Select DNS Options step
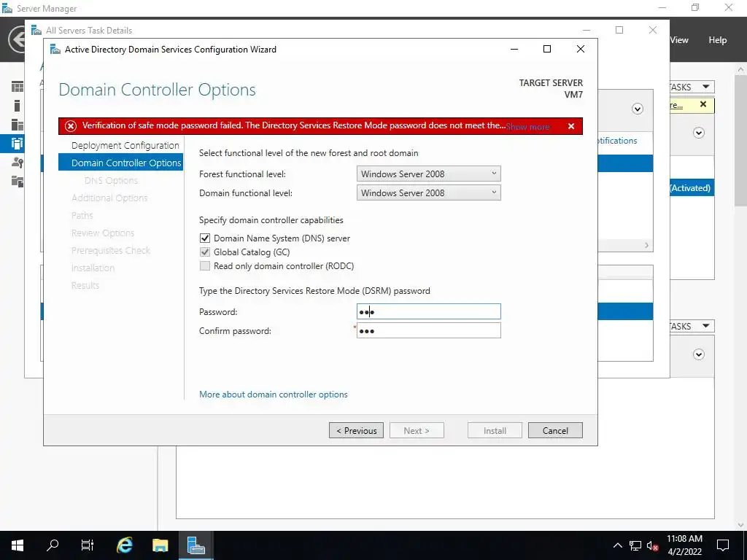This screenshot has height=560, width=747. 111,181
